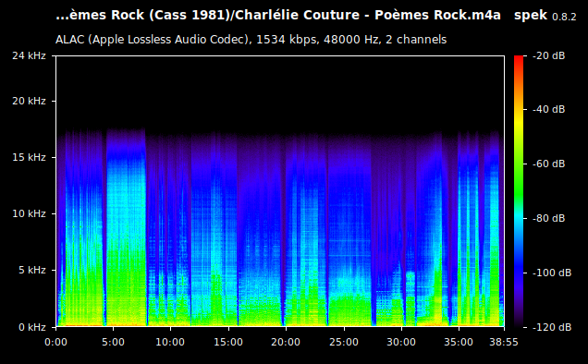Click the 5:00 time axis label
The width and height of the screenshot is (588, 364).
point(113,342)
